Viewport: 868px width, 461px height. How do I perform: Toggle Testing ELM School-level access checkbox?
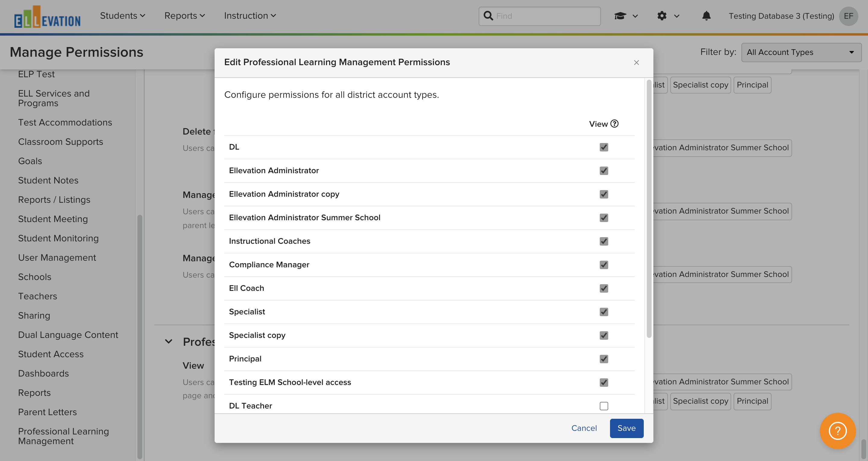tap(604, 383)
